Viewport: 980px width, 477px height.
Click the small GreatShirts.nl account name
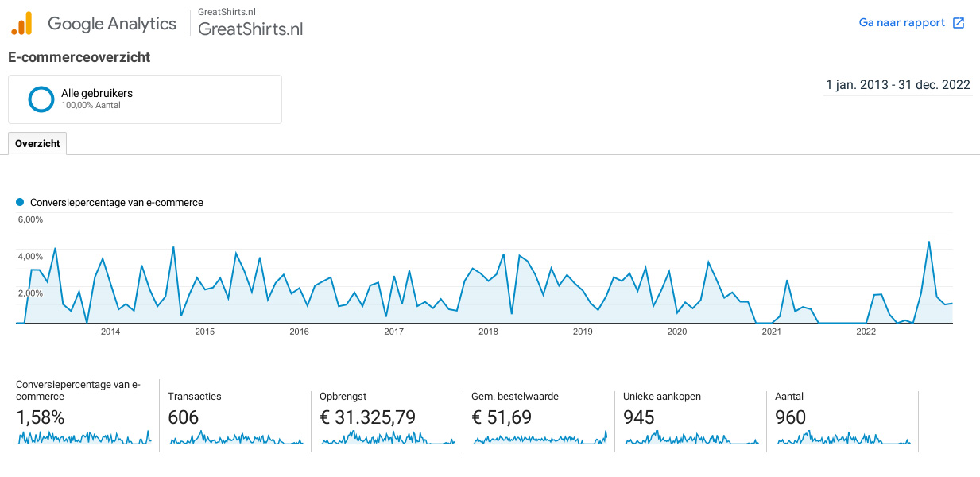[227, 11]
